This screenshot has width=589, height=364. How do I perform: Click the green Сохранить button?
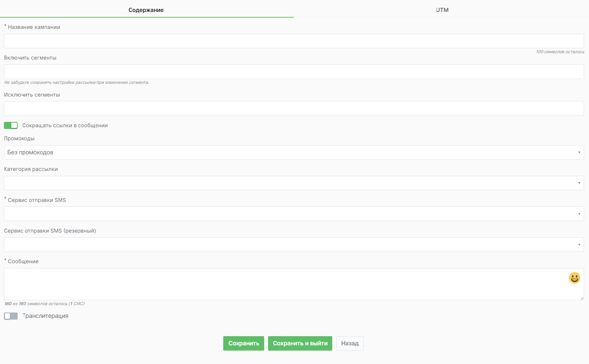pos(243,344)
